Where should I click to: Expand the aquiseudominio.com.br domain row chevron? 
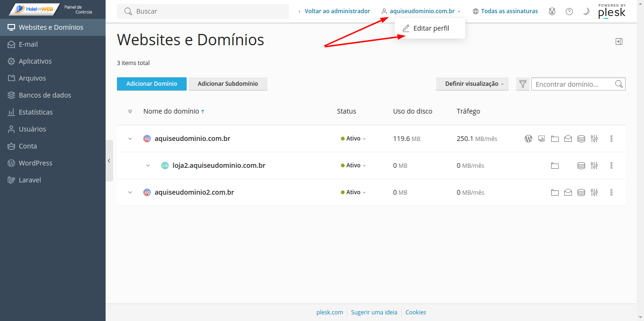(130, 139)
